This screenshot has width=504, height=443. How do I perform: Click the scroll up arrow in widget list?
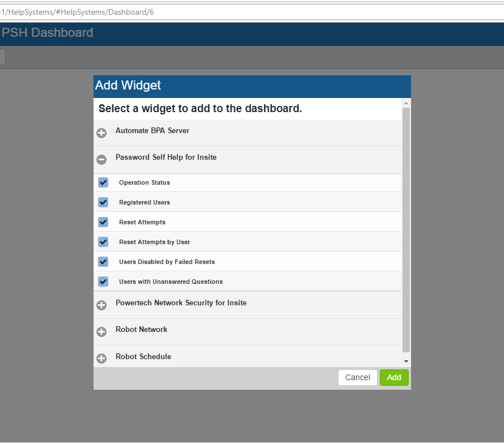[x=406, y=103]
